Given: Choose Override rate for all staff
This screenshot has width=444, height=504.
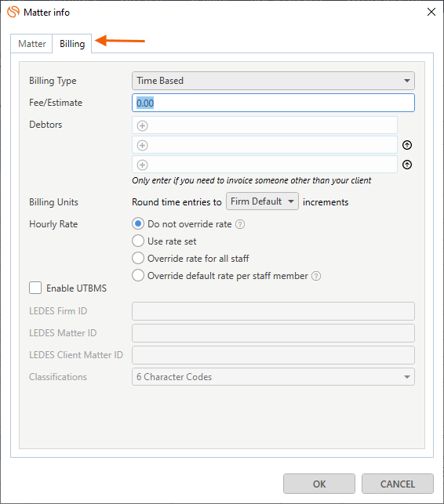Looking at the screenshot, I should pyautogui.click(x=191, y=259).
